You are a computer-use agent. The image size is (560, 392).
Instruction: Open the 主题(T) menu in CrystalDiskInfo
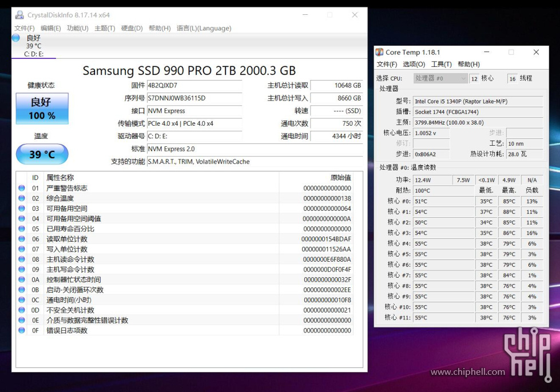pyautogui.click(x=105, y=28)
